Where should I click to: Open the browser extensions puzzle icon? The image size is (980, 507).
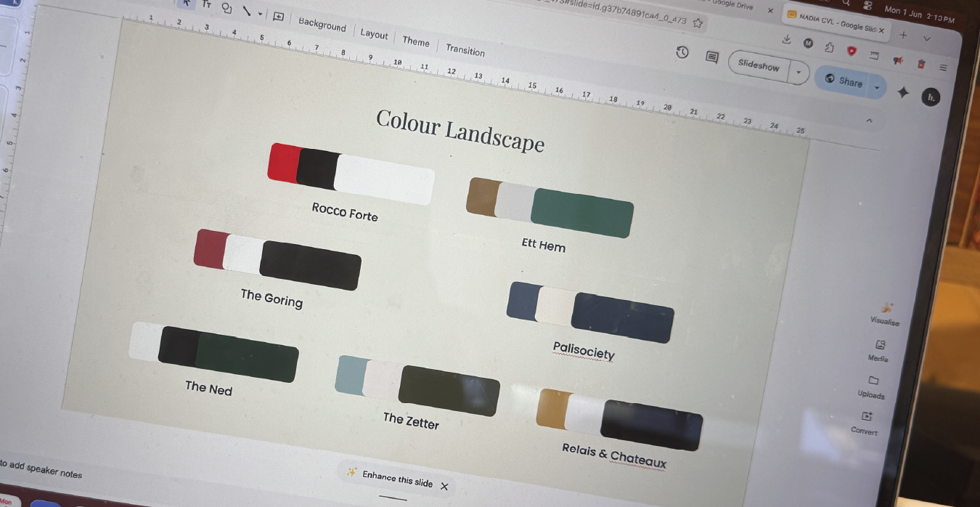pyautogui.click(x=830, y=46)
